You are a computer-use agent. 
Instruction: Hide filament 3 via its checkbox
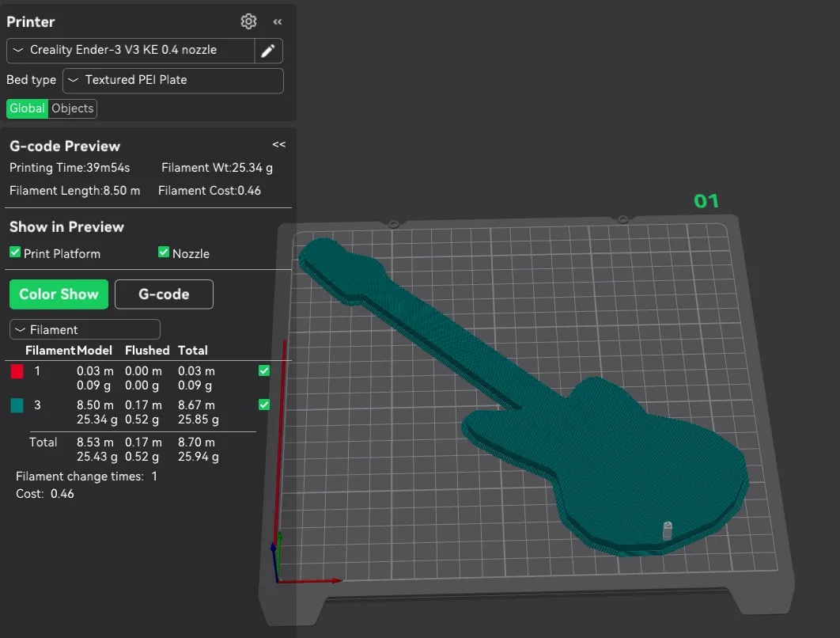264,404
